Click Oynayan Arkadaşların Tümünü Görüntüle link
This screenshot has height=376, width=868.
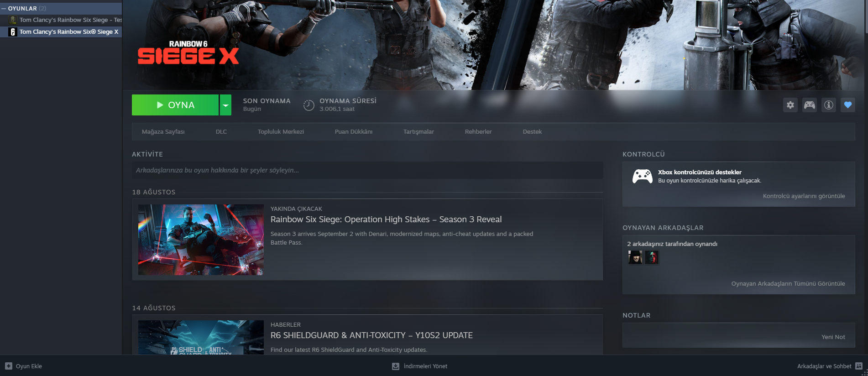pyautogui.click(x=788, y=284)
